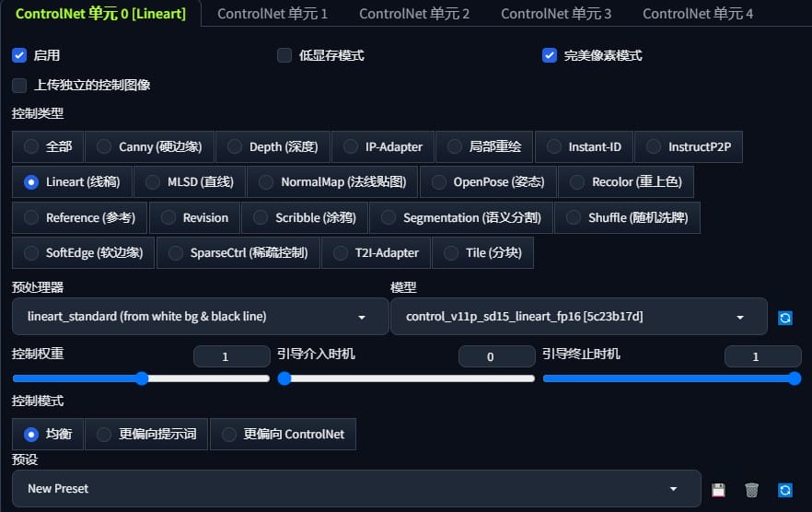Choose Reference (参考) control type
The height and width of the screenshot is (512, 812).
click(x=80, y=218)
